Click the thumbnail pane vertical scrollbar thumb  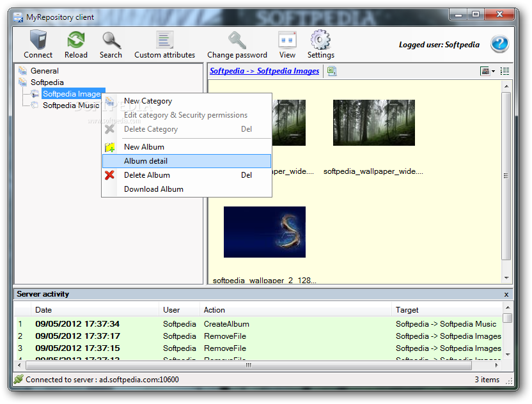[x=506, y=176]
